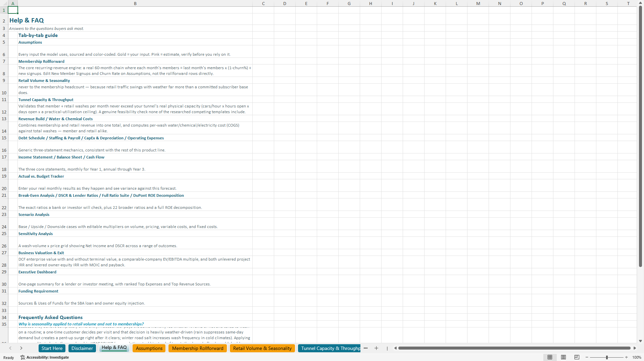Image resolution: width=644 pixels, height=361 pixels.
Task: Select the Membership Rollforward heading cell
Action: pyautogui.click(x=135, y=61)
